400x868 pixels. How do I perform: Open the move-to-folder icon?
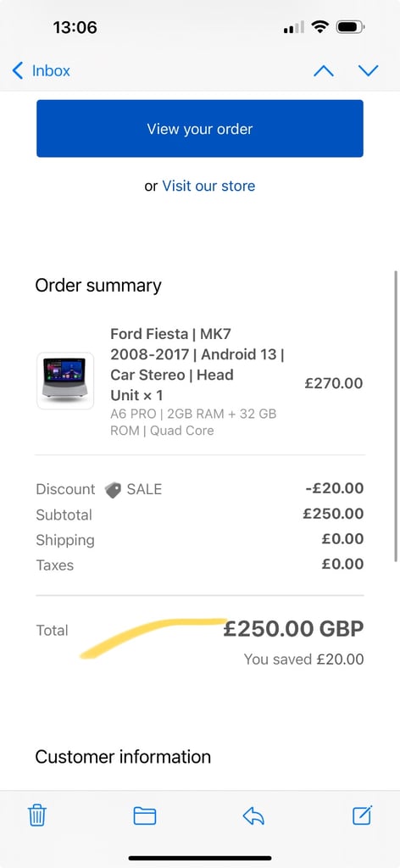click(145, 815)
